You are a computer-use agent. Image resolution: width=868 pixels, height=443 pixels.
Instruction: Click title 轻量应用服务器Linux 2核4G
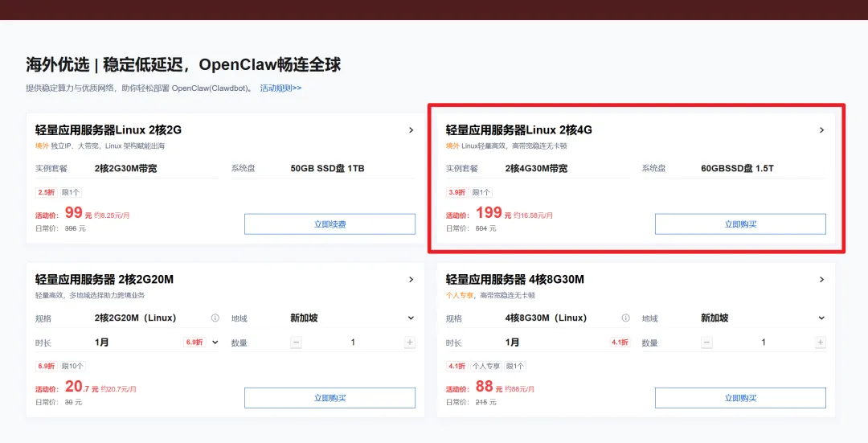[518, 130]
